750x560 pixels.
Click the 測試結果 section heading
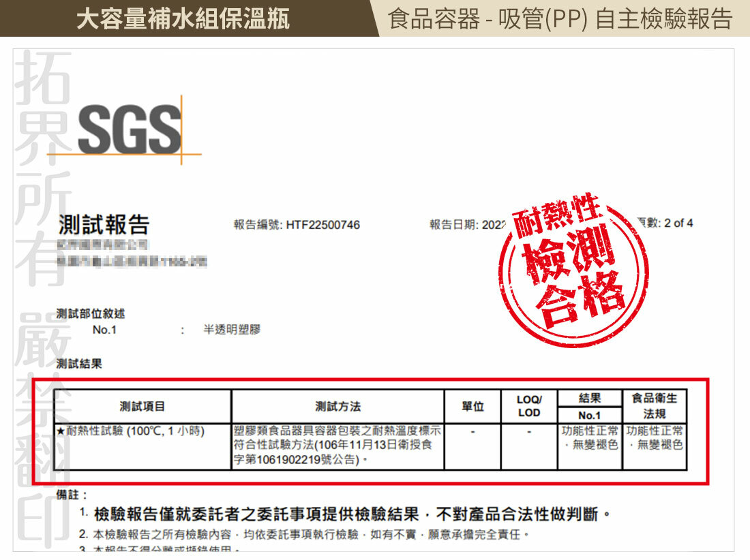[80, 364]
